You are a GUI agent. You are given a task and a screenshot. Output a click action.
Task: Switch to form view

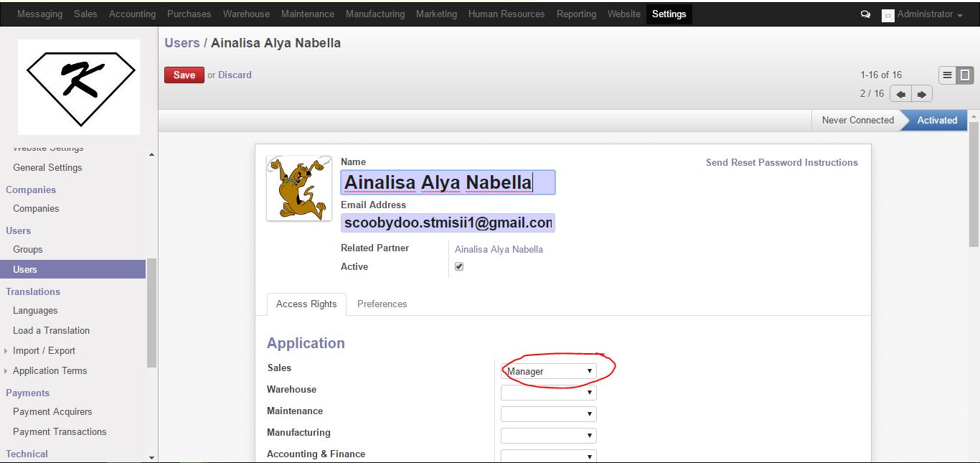tap(965, 75)
